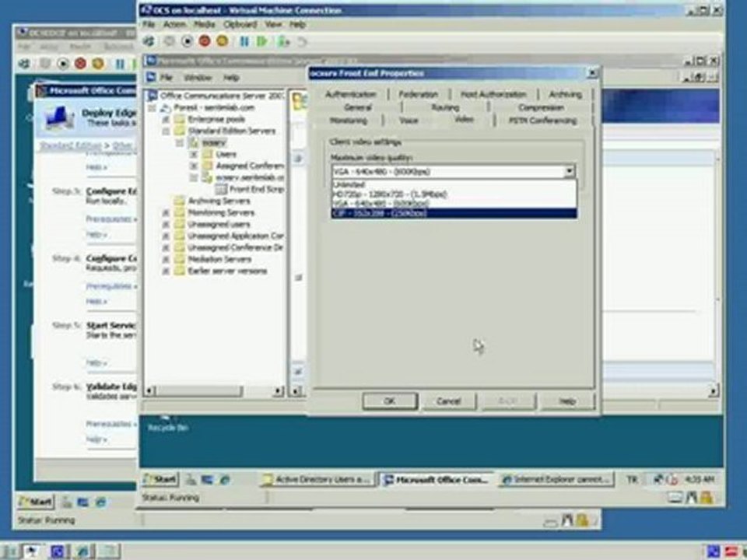Click Forest sentimlab.com node icon
The width and height of the screenshot is (747, 560).
[165, 107]
